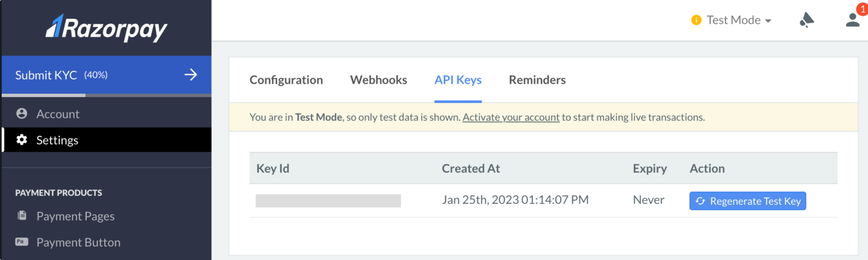Open the announcements icon in header

tap(807, 20)
